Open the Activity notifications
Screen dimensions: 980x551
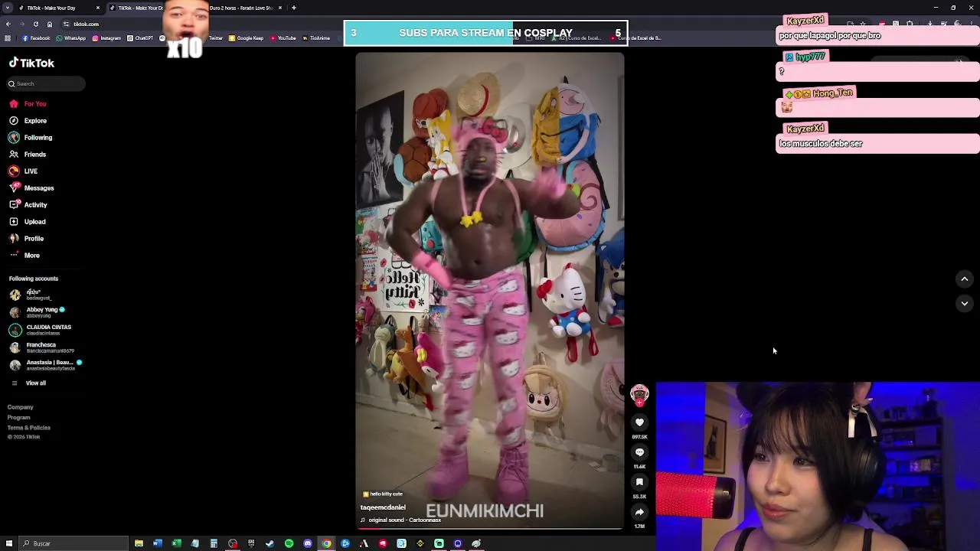tap(28, 204)
